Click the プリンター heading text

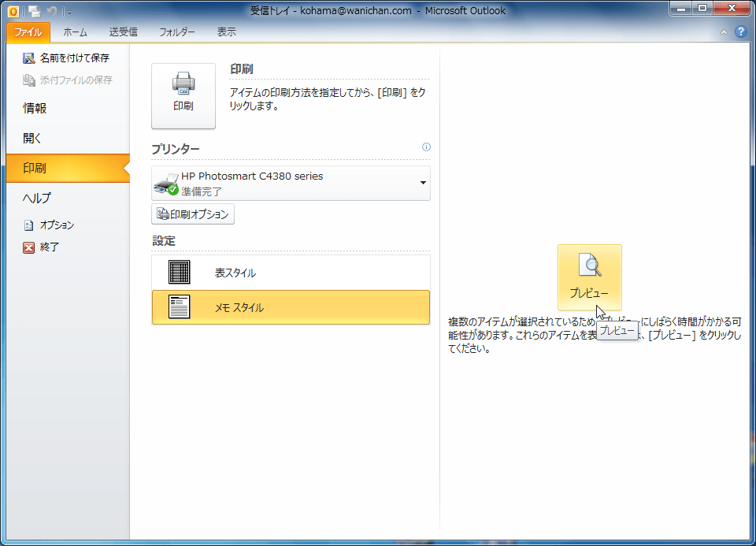pyautogui.click(x=176, y=149)
